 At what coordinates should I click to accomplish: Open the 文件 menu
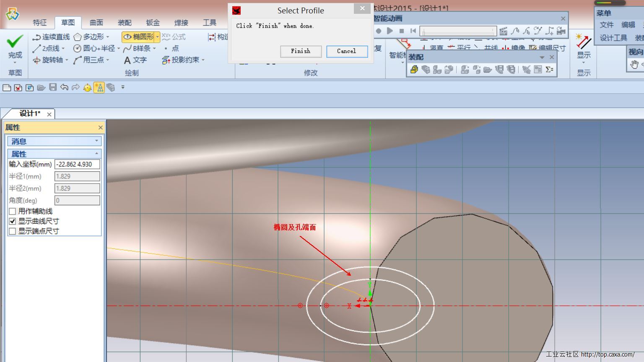(x=606, y=25)
